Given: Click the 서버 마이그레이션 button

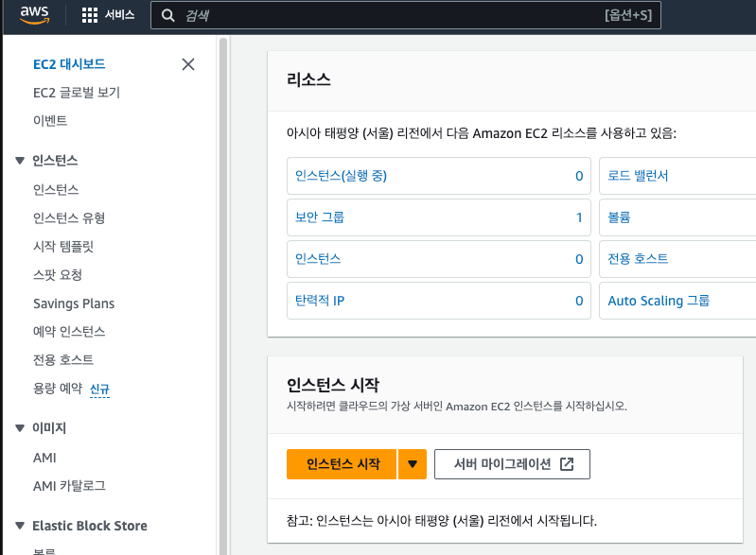Looking at the screenshot, I should pyautogui.click(x=512, y=464).
